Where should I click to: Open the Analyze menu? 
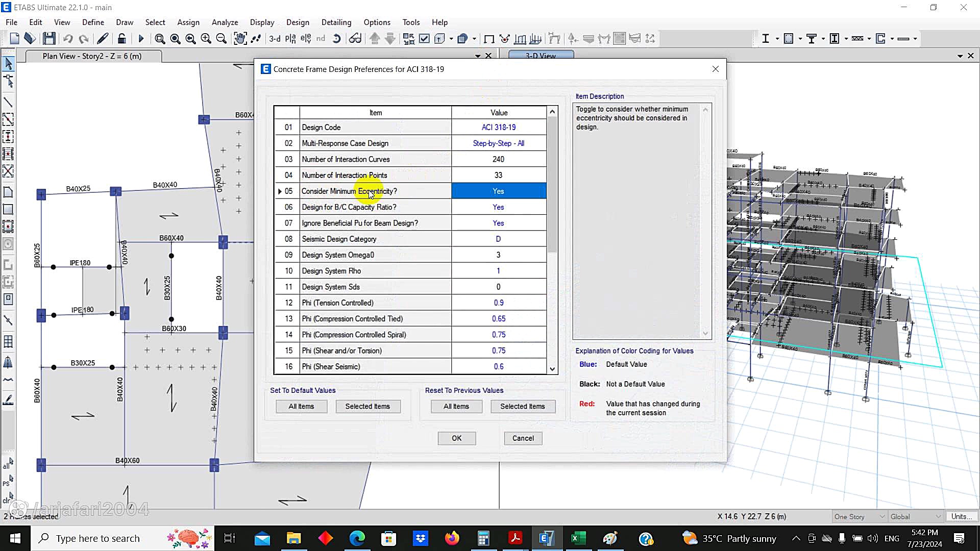coord(225,22)
